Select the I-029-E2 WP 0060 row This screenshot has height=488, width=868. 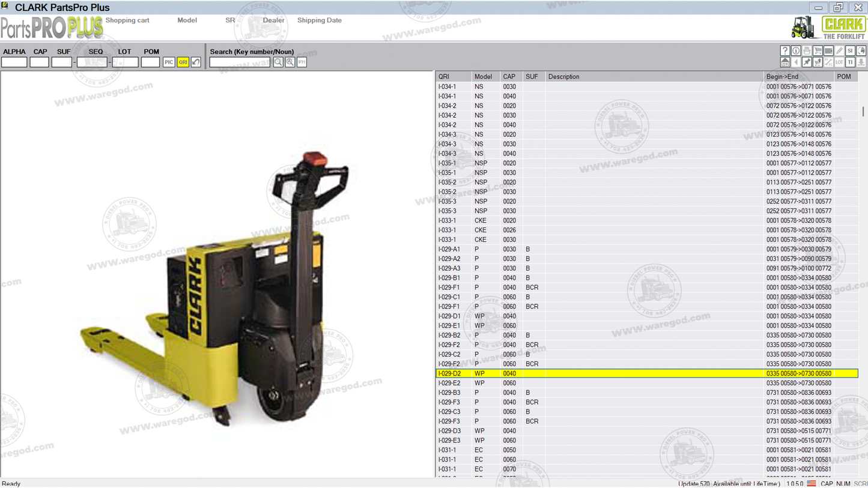pyautogui.click(x=647, y=383)
